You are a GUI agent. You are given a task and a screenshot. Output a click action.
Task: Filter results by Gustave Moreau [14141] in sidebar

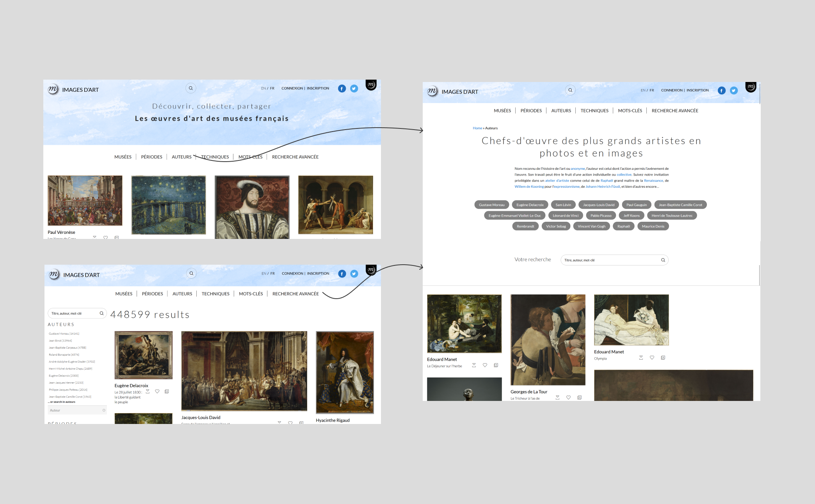[x=64, y=334]
